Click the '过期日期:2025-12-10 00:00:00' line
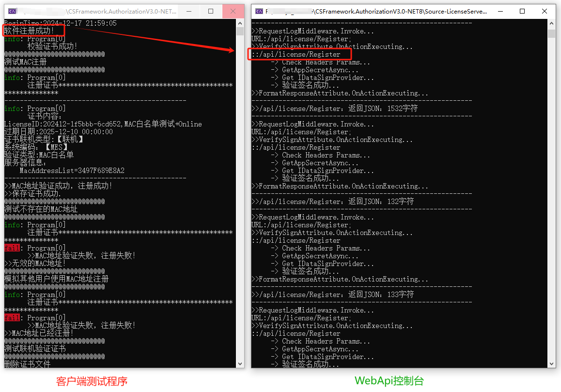The height and width of the screenshot is (392, 561). pyautogui.click(x=59, y=132)
